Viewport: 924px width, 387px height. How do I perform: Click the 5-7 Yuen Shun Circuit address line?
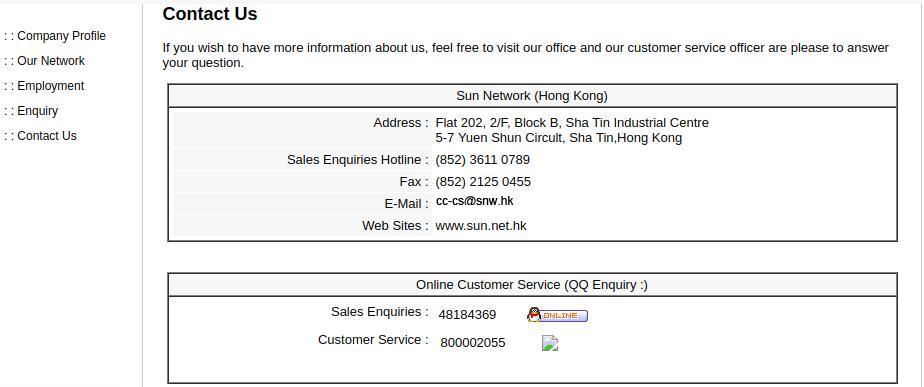tap(559, 138)
